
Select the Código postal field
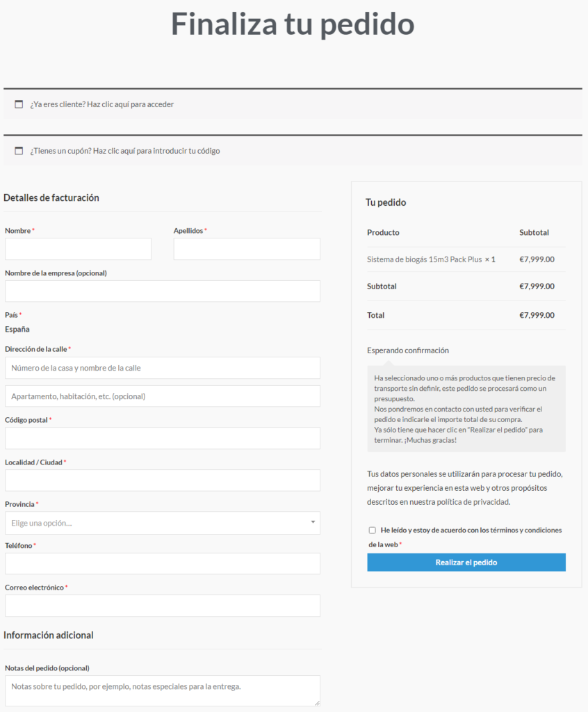click(162, 439)
